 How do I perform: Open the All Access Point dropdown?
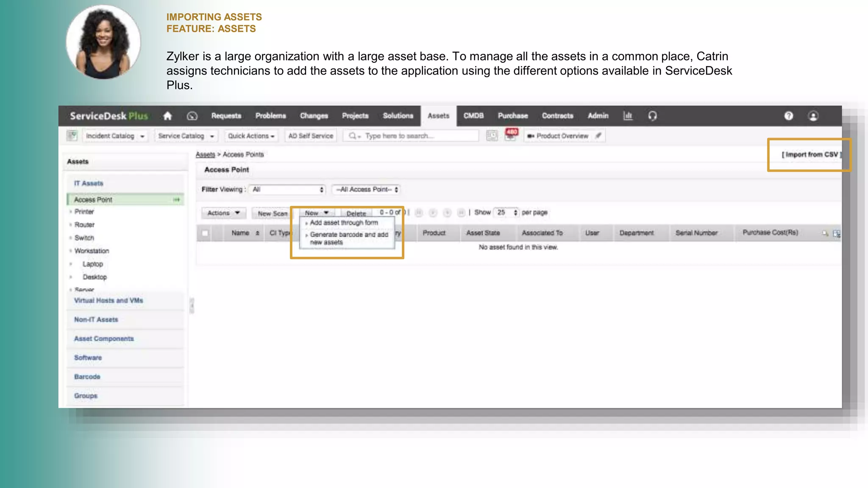point(366,189)
